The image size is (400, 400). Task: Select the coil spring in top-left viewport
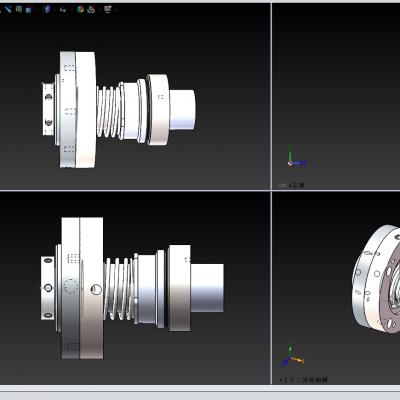(108, 112)
